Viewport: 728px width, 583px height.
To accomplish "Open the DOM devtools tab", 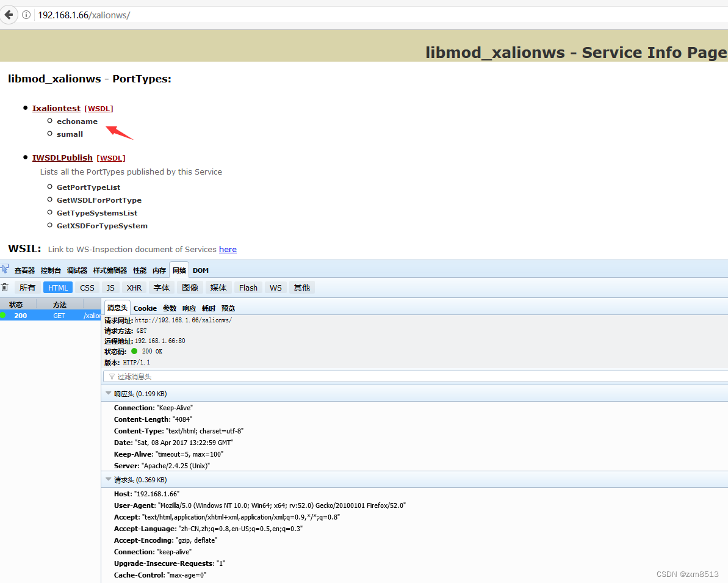I will click(x=201, y=270).
